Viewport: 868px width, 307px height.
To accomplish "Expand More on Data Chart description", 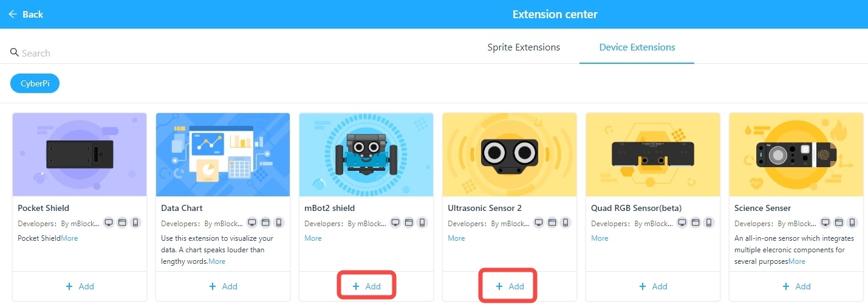I will (x=217, y=261).
